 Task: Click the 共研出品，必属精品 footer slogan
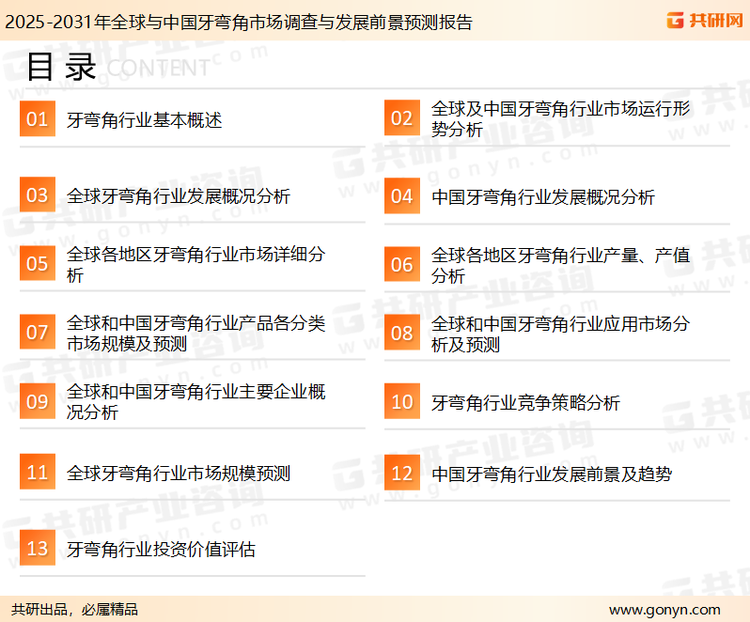[x=74, y=609]
